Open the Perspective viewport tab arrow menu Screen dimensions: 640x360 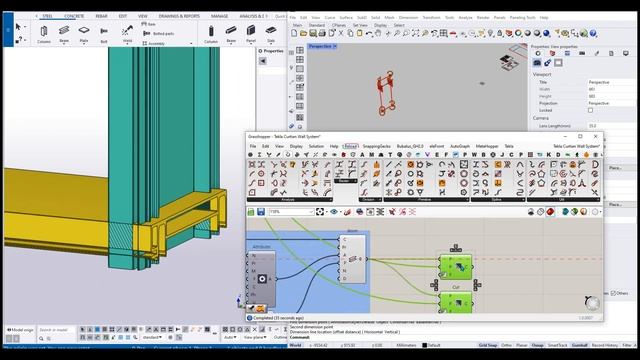point(335,47)
